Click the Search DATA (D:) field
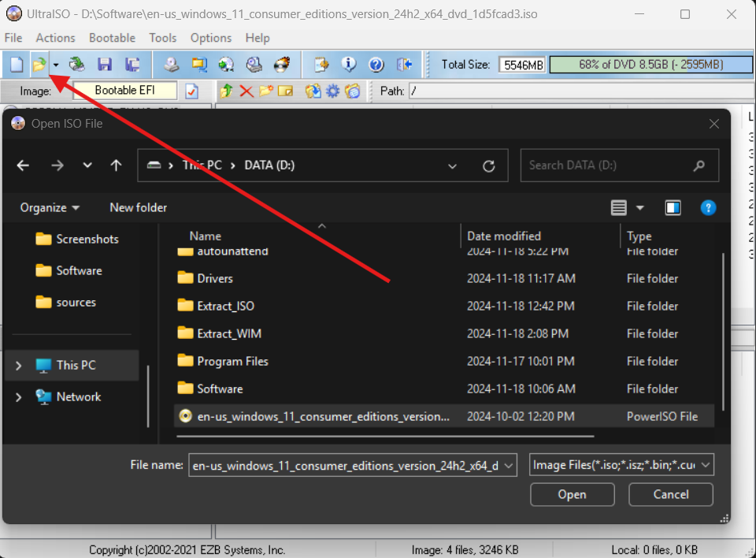The height and width of the screenshot is (558, 756). (x=606, y=166)
